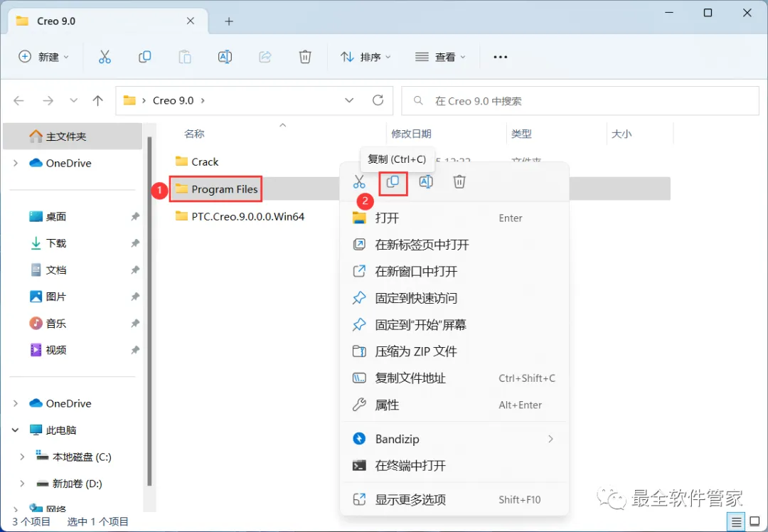
Task: Sort by the 修改日期 column header
Action: [412, 134]
